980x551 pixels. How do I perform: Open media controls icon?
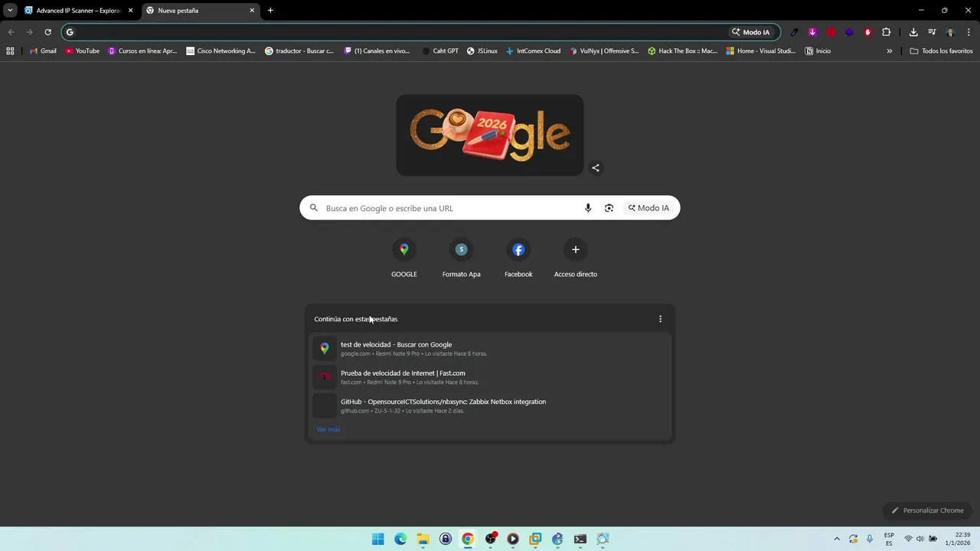932,32
